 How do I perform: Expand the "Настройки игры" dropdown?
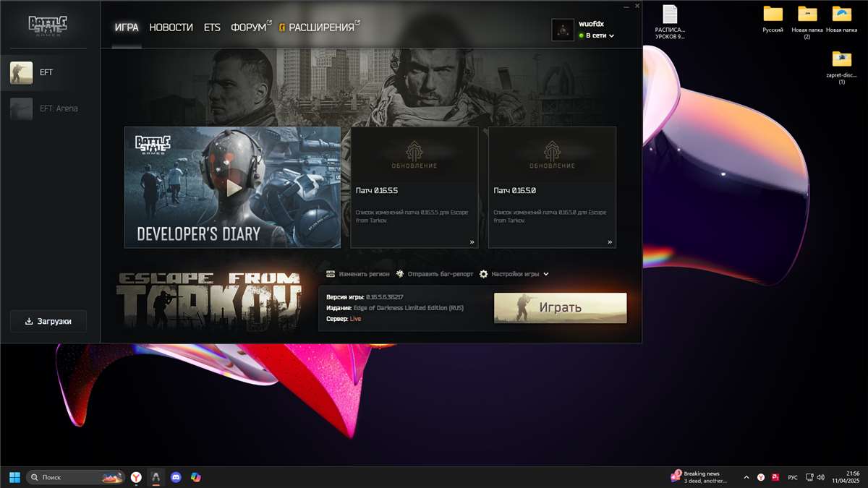(x=520, y=274)
